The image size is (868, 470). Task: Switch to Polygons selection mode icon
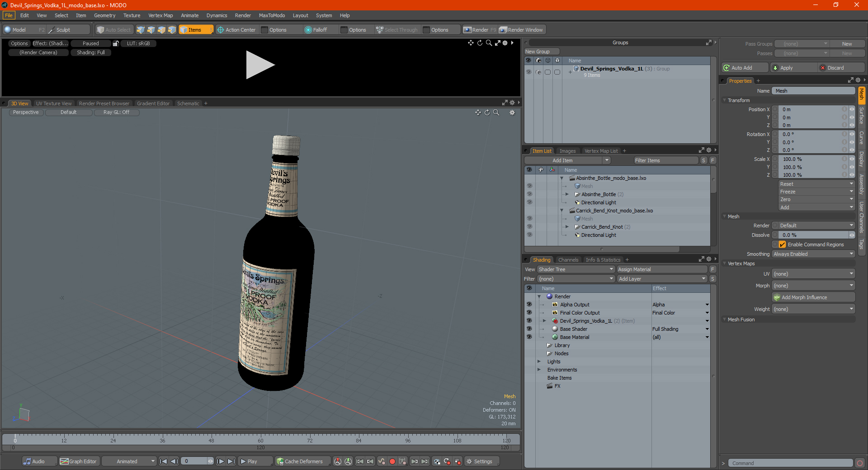click(x=161, y=30)
